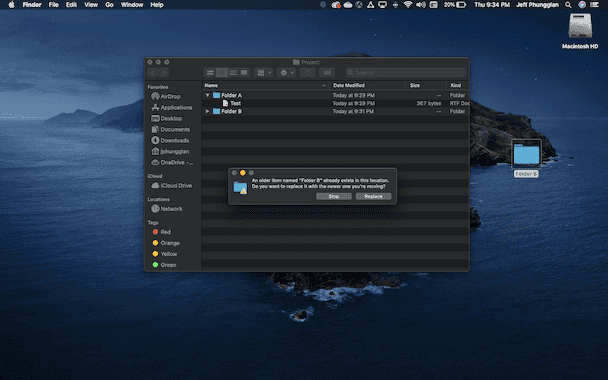
Task: Click the yellow minimize button on dialog
Action: [243, 173]
